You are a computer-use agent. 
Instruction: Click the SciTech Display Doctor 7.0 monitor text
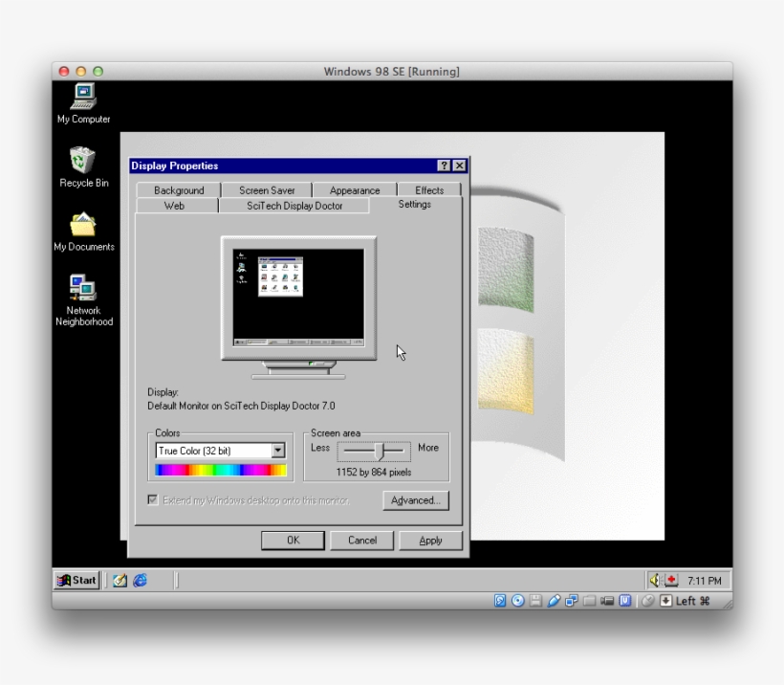point(241,406)
